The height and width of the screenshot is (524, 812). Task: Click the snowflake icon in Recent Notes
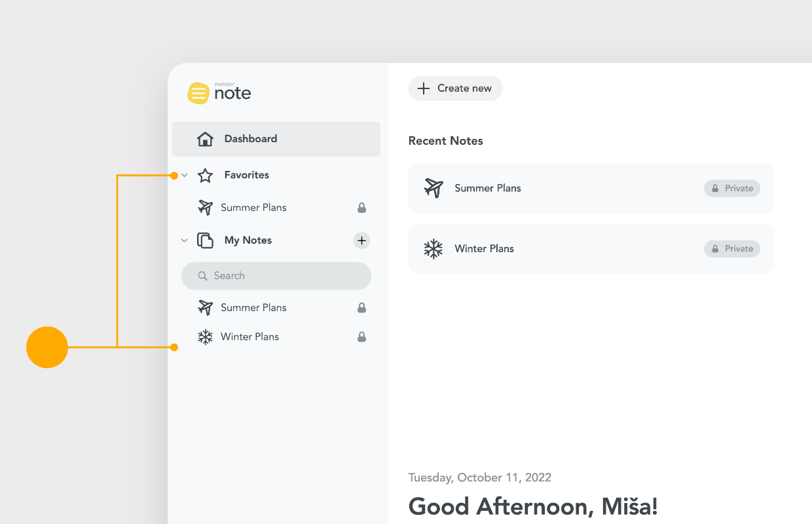tap(433, 249)
